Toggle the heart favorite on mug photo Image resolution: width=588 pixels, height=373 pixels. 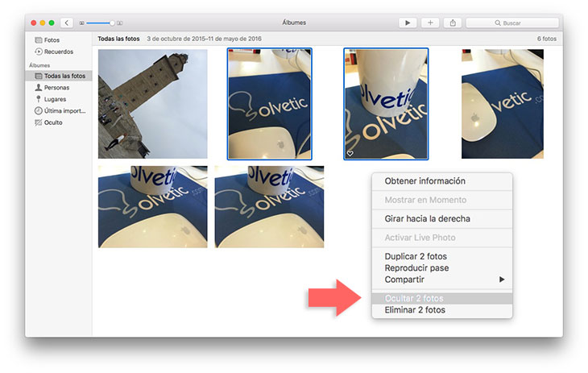(x=350, y=154)
